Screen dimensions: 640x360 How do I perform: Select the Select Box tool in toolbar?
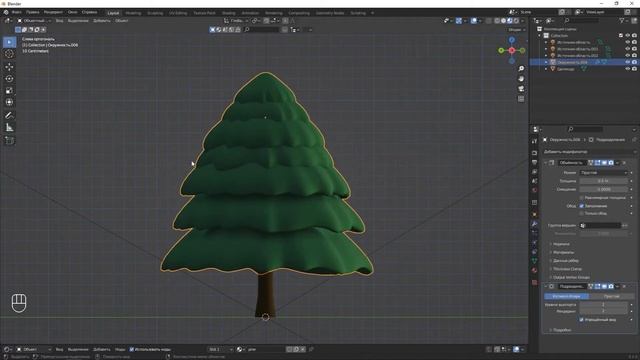point(9,42)
